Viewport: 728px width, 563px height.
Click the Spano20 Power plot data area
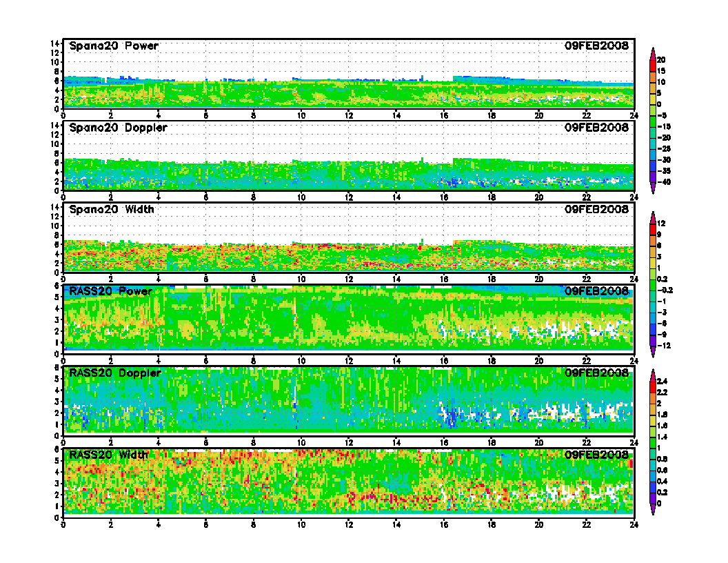(349, 75)
